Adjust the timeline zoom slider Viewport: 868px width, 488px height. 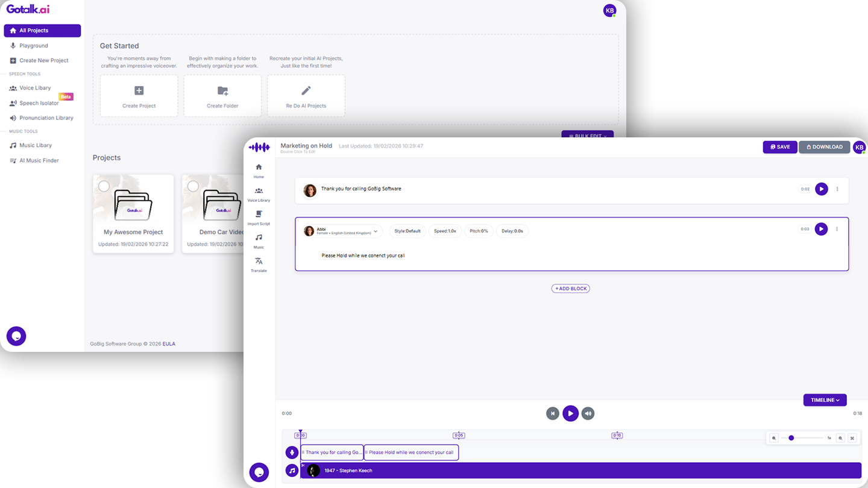791,438
